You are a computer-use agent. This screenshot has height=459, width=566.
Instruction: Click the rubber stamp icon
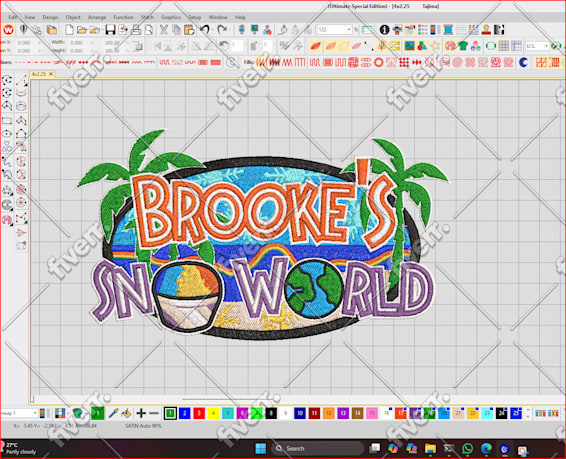pos(486,30)
